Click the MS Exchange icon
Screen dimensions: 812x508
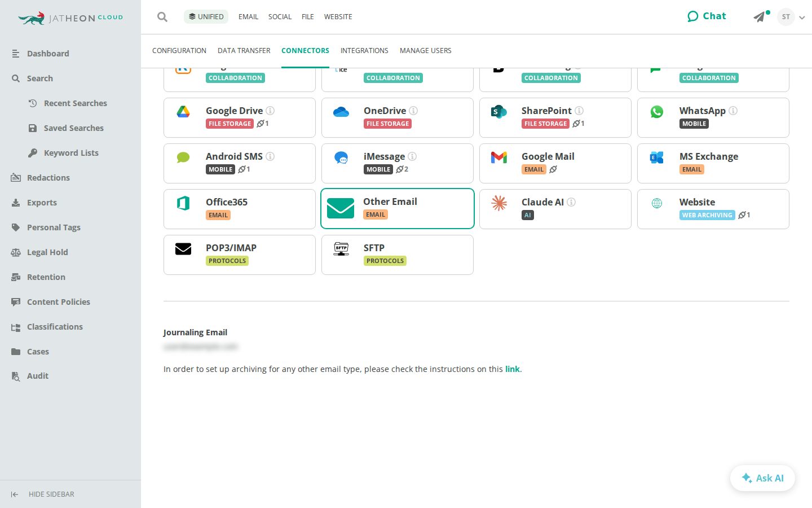tap(657, 157)
